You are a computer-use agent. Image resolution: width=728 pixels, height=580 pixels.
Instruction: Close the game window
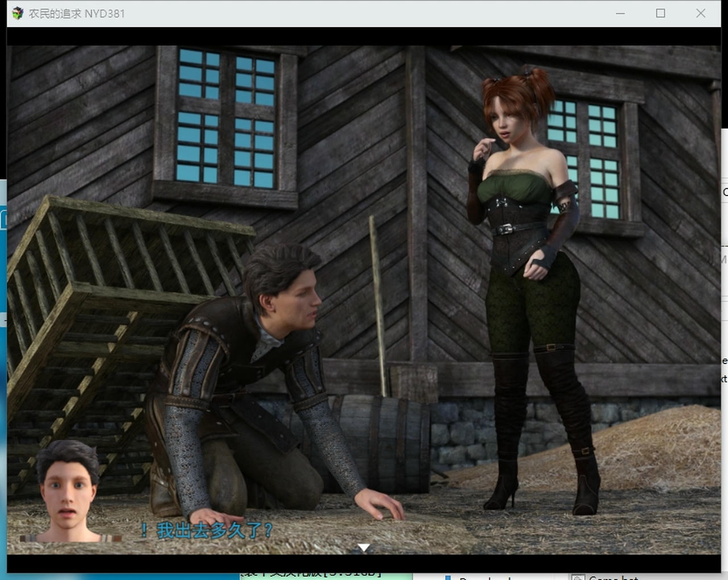tap(700, 13)
